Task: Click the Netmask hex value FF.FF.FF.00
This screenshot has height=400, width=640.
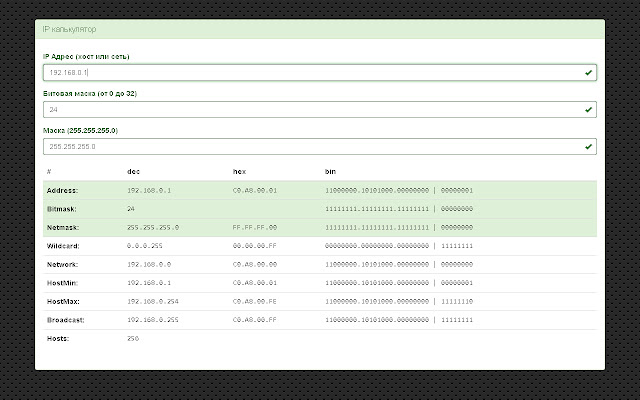Action: pos(255,227)
